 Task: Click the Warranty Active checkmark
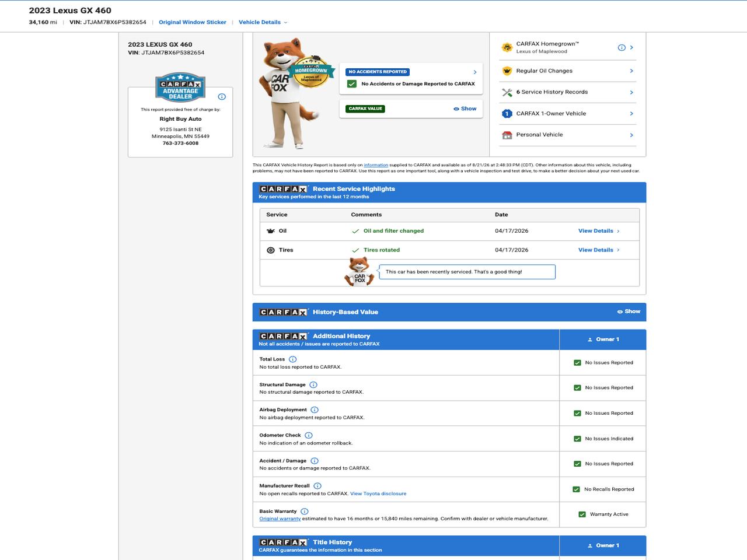[582, 514]
